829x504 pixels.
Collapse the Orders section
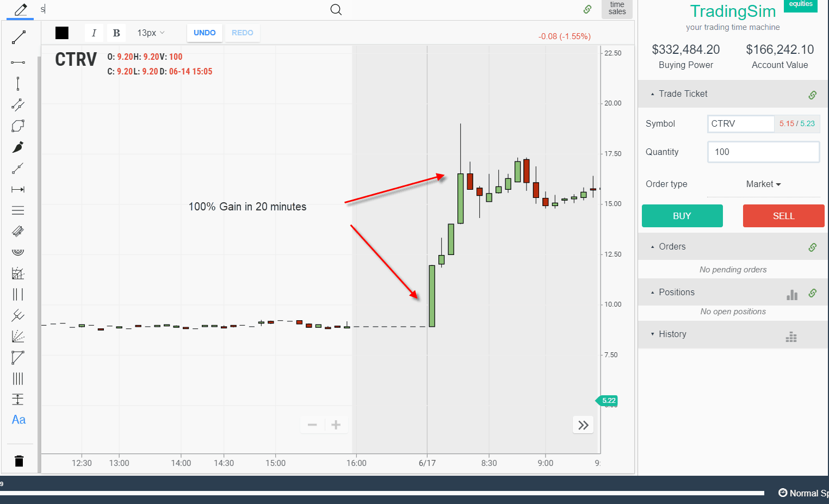tap(653, 247)
